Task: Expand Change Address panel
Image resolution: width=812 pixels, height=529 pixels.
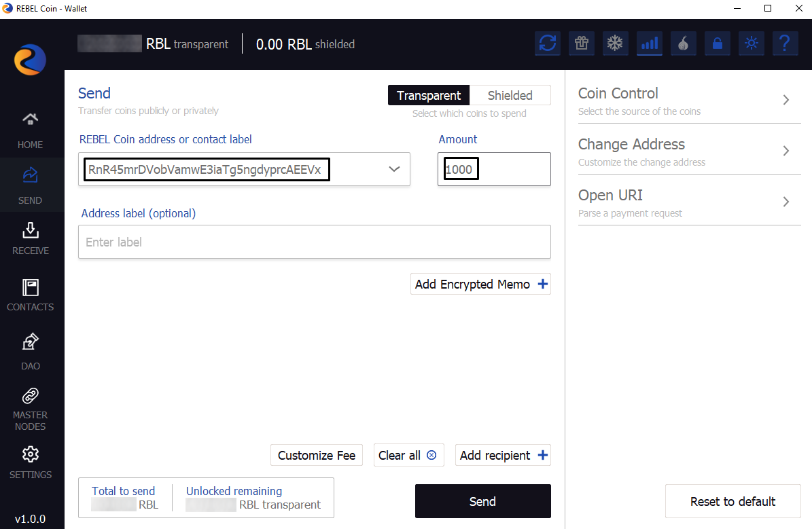Action: (689, 151)
